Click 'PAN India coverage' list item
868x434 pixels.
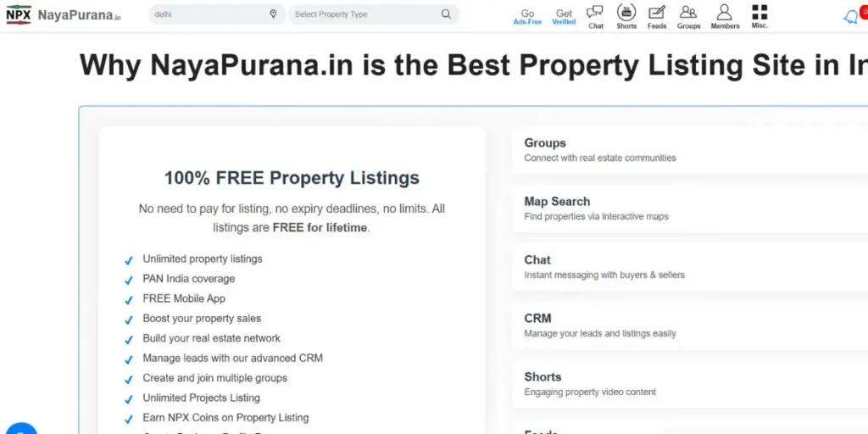pos(189,279)
